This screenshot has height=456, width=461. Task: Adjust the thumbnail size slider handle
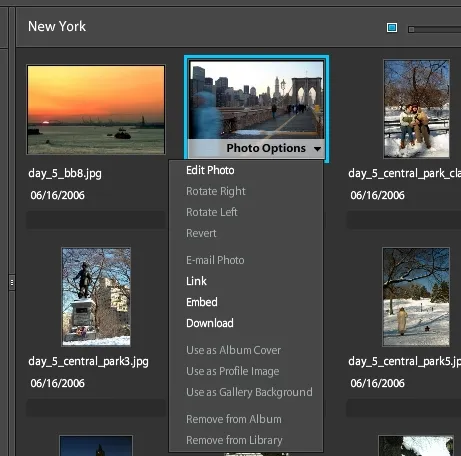(411, 30)
